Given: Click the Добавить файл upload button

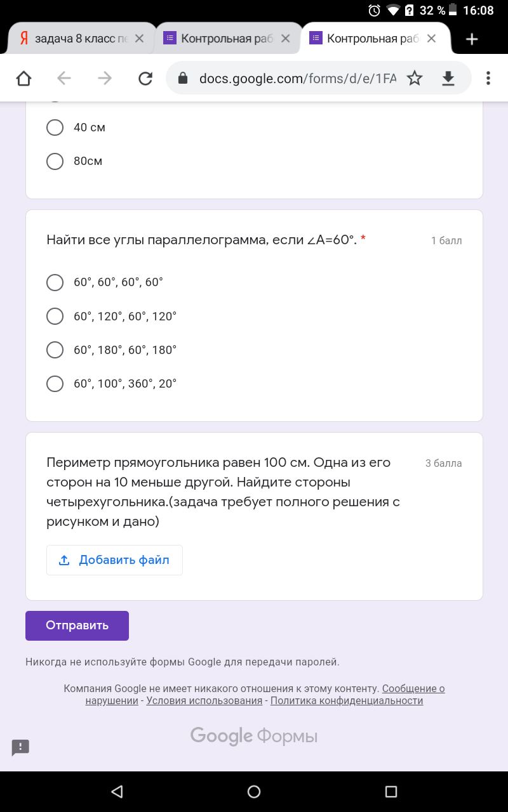Looking at the screenshot, I should pos(114,560).
